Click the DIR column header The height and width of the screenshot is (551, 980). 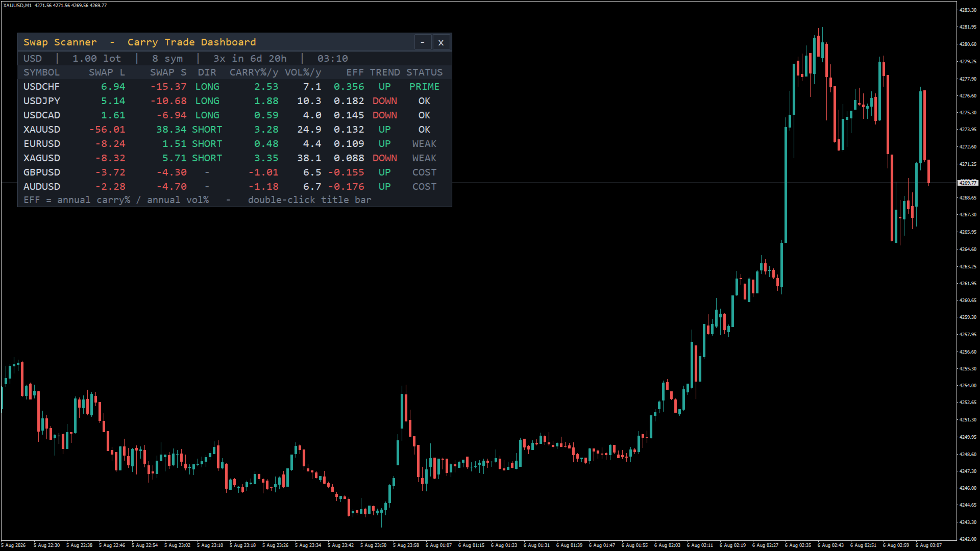(x=207, y=72)
